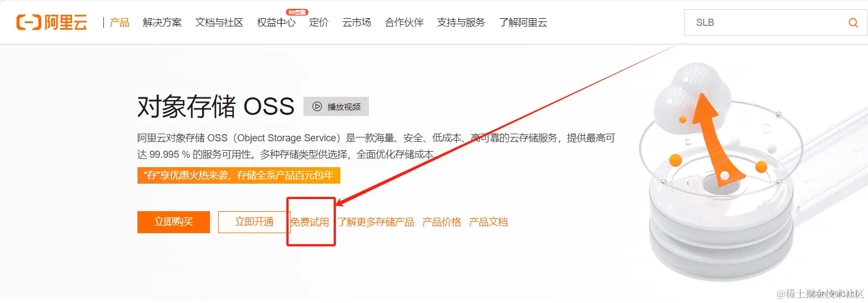868x303 pixels.
Task: Open the 解决方案 menu
Action: pyautogui.click(x=162, y=23)
